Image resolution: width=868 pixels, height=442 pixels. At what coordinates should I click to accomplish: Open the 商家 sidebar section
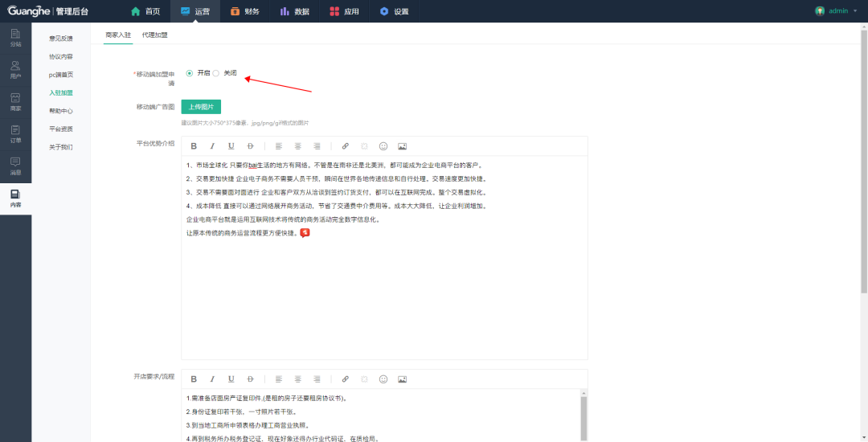[15, 102]
